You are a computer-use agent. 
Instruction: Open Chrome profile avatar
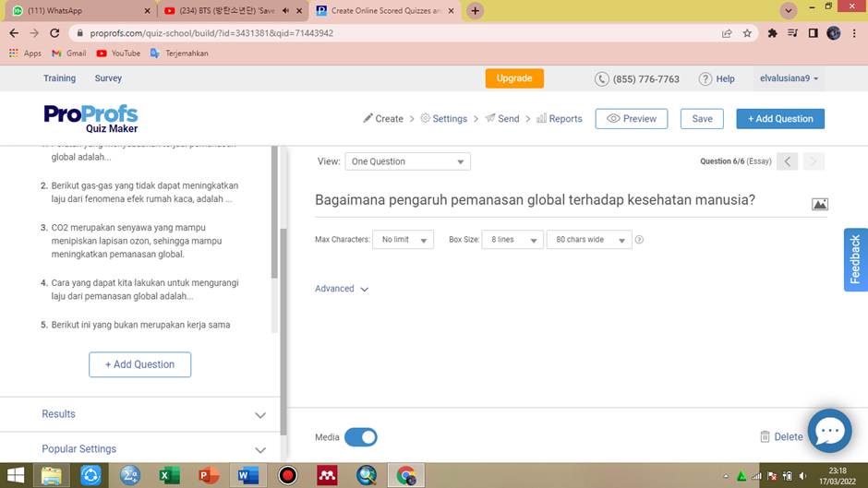[x=834, y=33]
